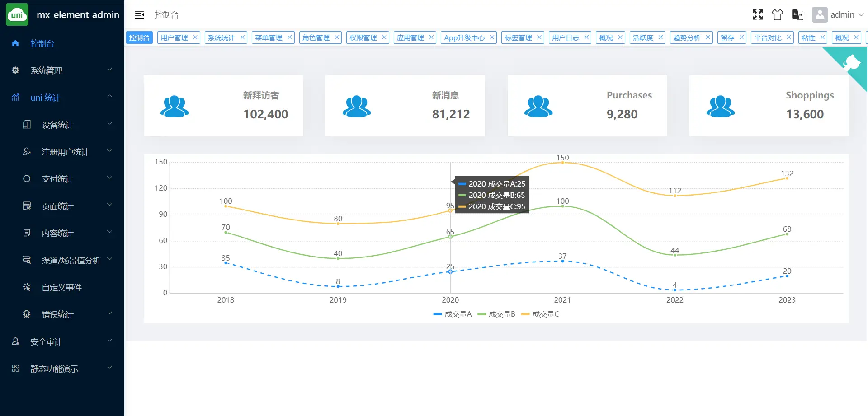Toggle 成交量B series in chart legend
The height and width of the screenshot is (416, 868).
(496, 314)
